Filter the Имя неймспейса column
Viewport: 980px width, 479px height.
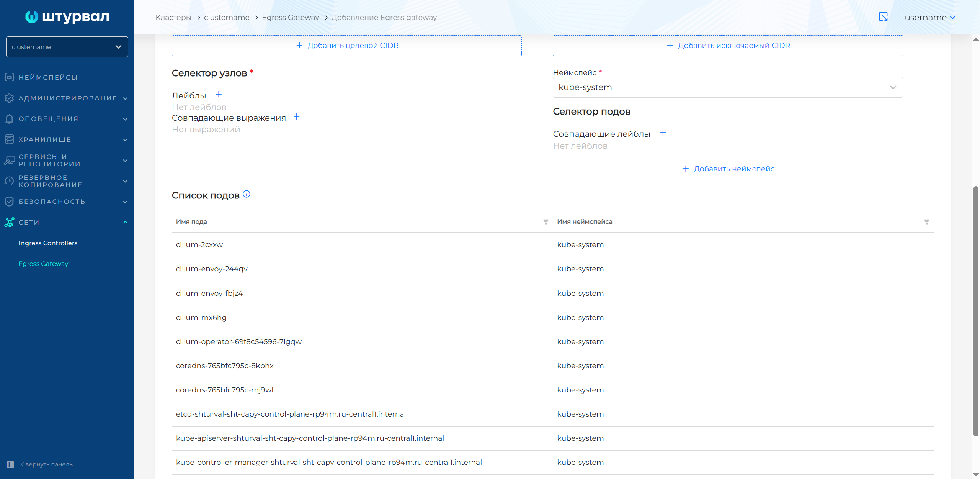(927, 222)
